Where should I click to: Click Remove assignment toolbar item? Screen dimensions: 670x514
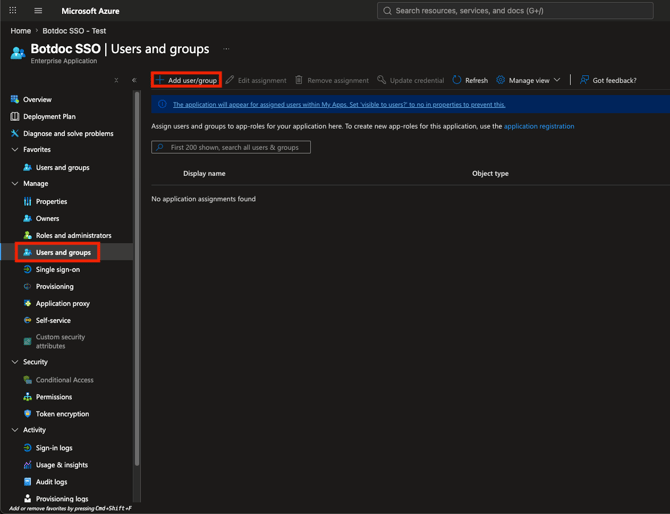click(x=332, y=80)
